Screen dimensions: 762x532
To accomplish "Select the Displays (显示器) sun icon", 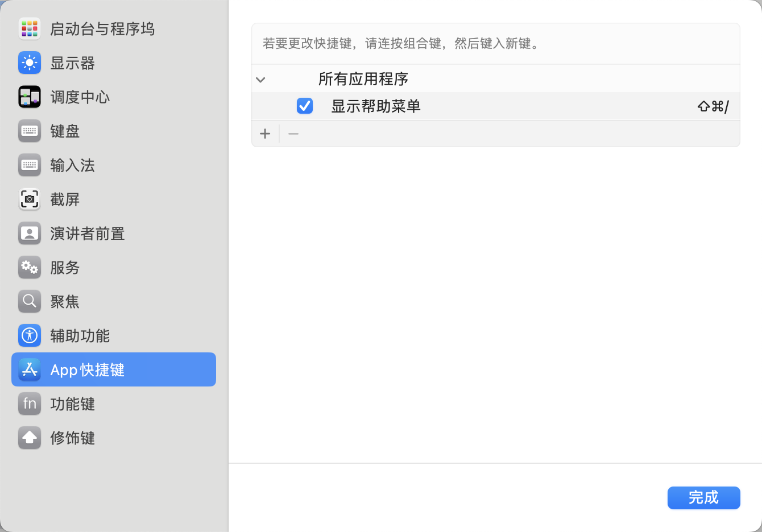I will [30, 63].
